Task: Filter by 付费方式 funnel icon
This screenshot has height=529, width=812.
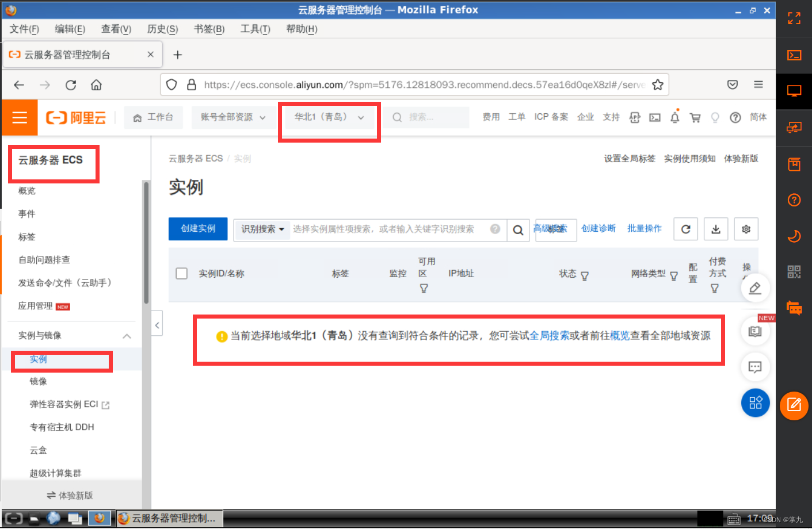Action: point(714,288)
